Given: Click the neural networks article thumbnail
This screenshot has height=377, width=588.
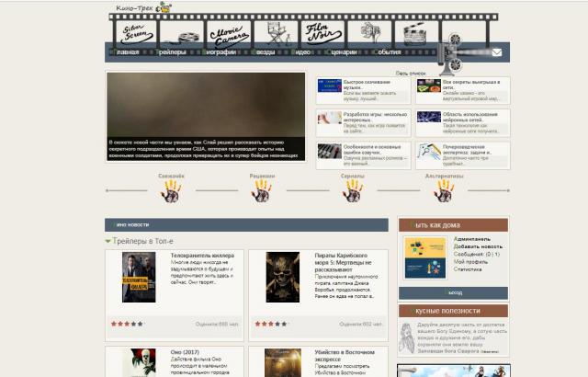Looking at the screenshot, I should (x=429, y=117).
